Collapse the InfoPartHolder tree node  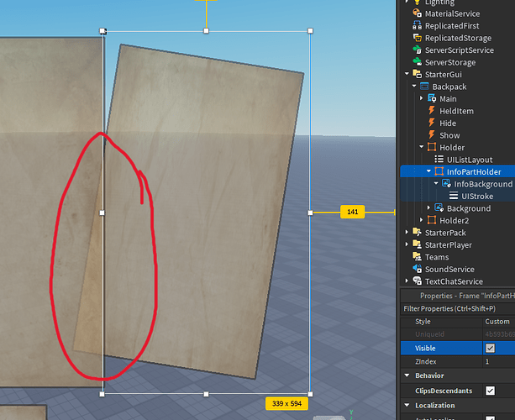point(428,171)
